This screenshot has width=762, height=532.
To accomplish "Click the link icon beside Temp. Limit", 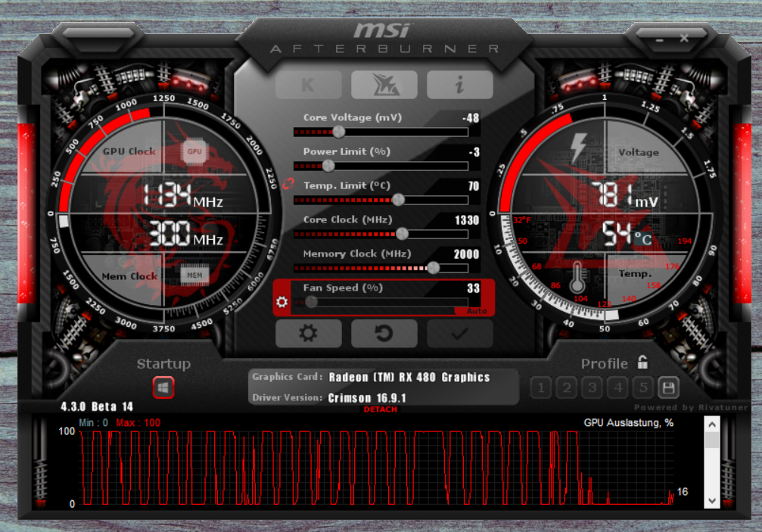I will tap(288, 184).
